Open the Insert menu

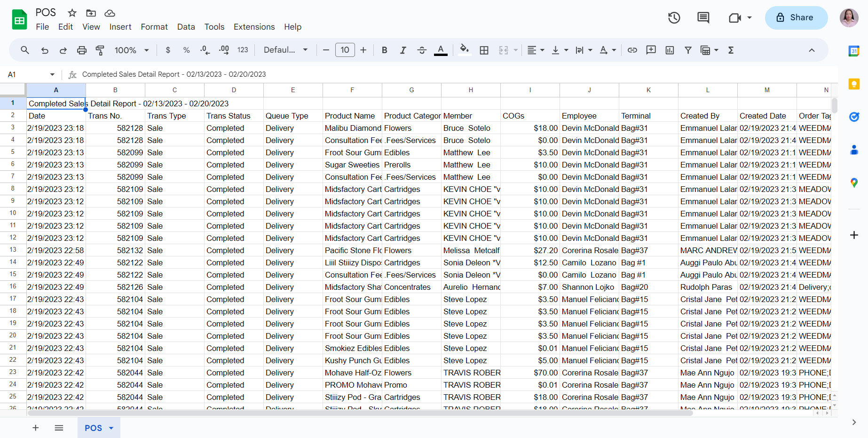[120, 27]
